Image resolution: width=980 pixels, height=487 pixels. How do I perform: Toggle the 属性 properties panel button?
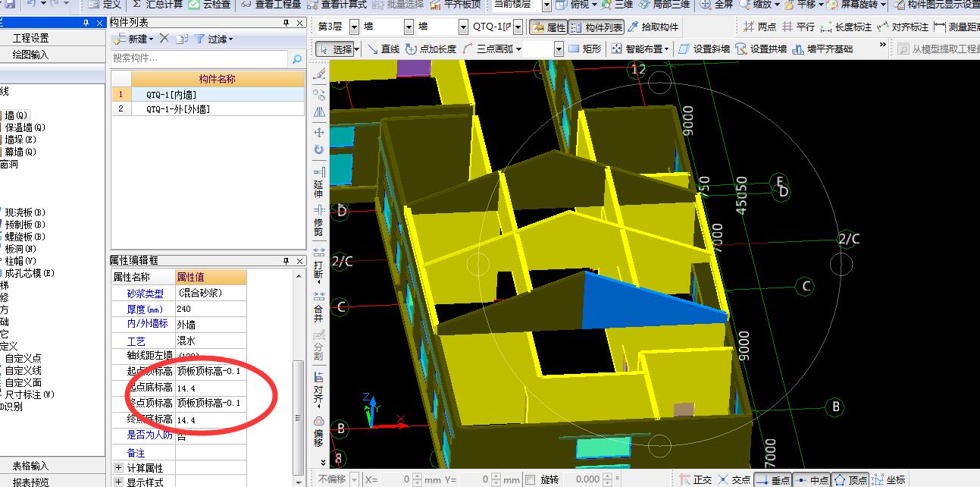548,27
